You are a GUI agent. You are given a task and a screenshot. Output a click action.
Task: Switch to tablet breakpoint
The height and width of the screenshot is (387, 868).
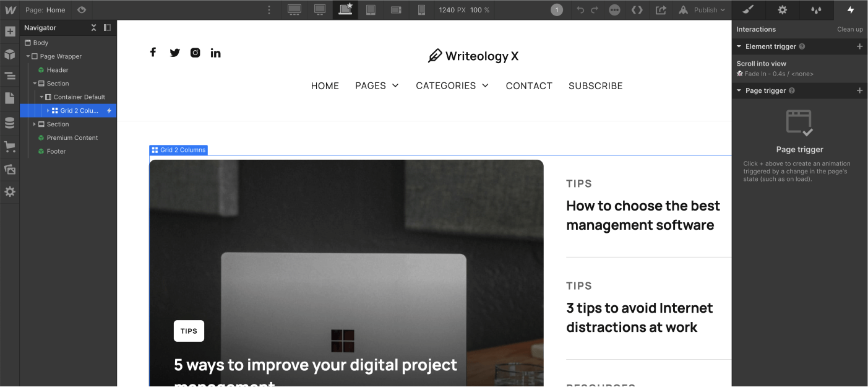[x=371, y=10]
